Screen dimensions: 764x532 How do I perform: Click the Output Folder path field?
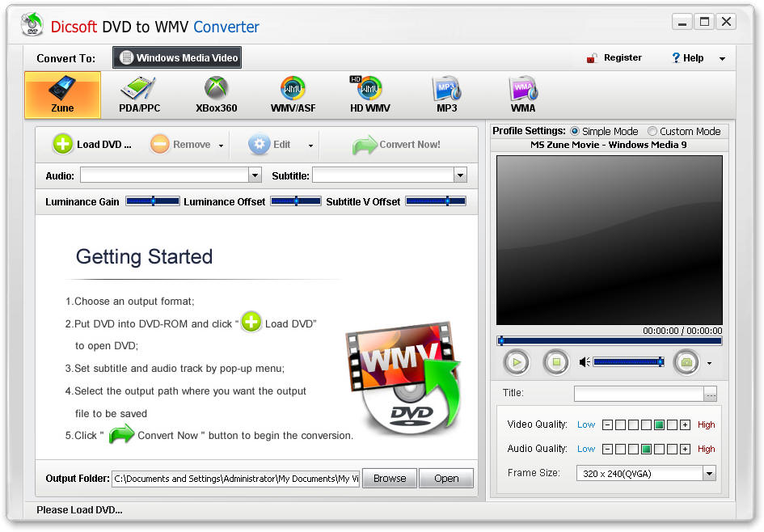click(x=235, y=479)
